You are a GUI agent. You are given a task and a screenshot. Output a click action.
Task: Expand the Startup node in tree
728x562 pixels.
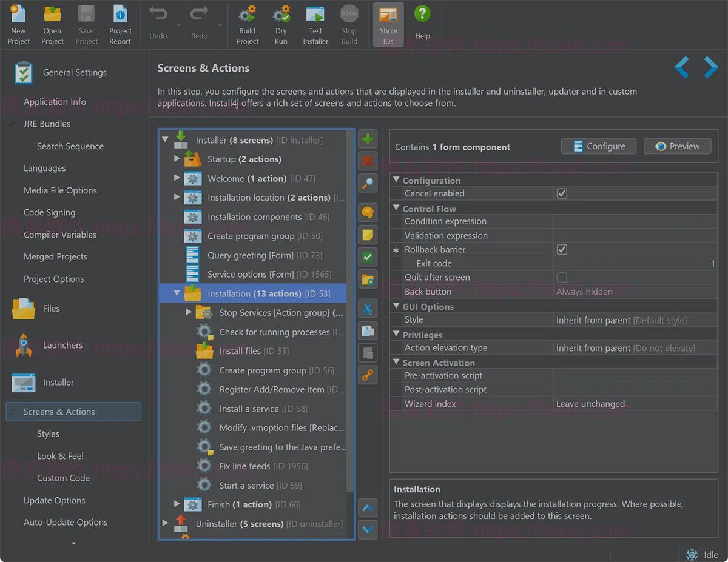[177, 159]
